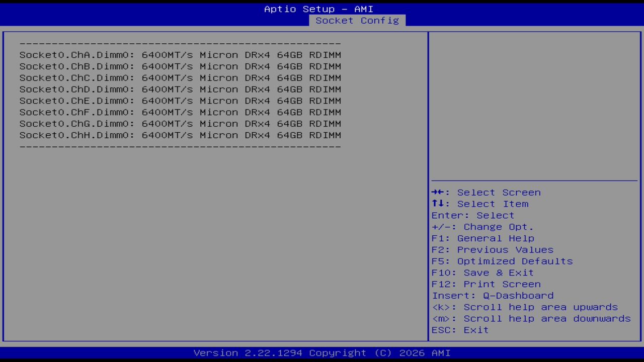644x362 pixels.
Task: Select SocketO.ChC.DimmO memory entry
Action: click(x=180, y=77)
